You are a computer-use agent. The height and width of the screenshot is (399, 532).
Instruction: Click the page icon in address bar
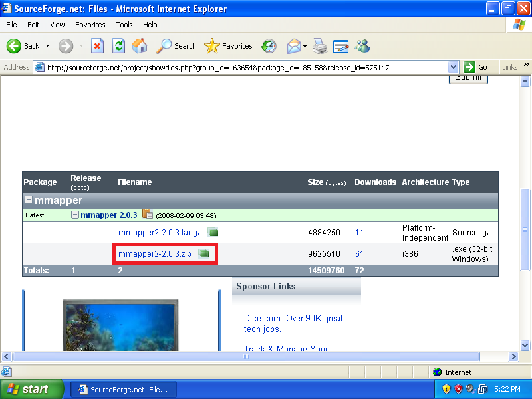[40, 67]
